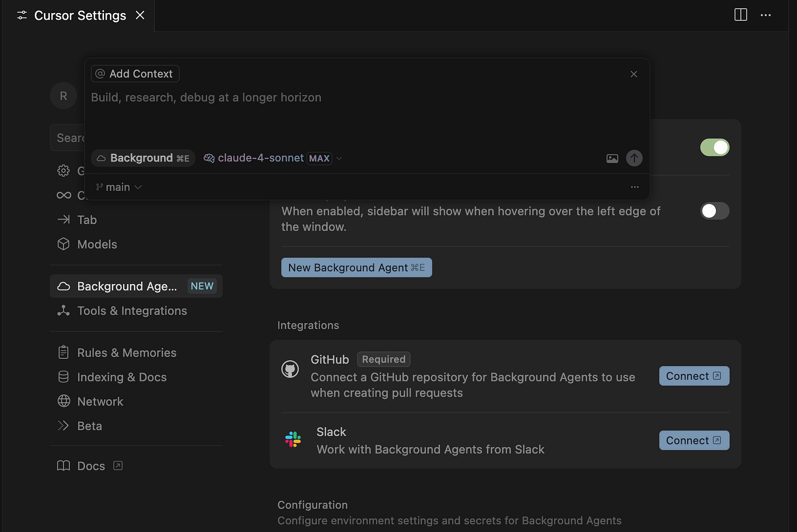Image resolution: width=797 pixels, height=532 pixels.
Task: Dismiss the background agent prompt popup
Action: click(634, 74)
